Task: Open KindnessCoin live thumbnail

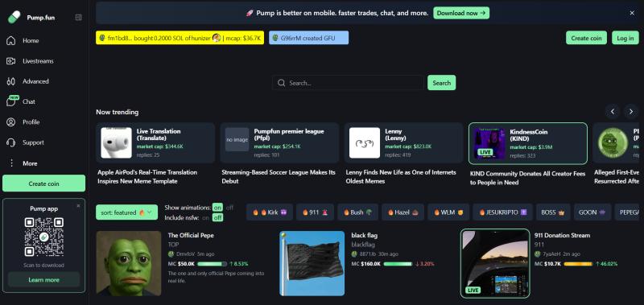Action: [x=489, y=143]
